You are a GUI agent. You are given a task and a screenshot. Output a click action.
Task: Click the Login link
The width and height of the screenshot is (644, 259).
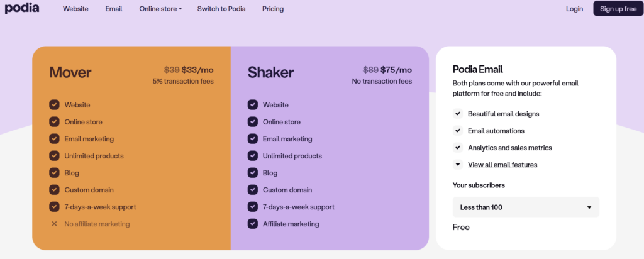tap(574, 9)
